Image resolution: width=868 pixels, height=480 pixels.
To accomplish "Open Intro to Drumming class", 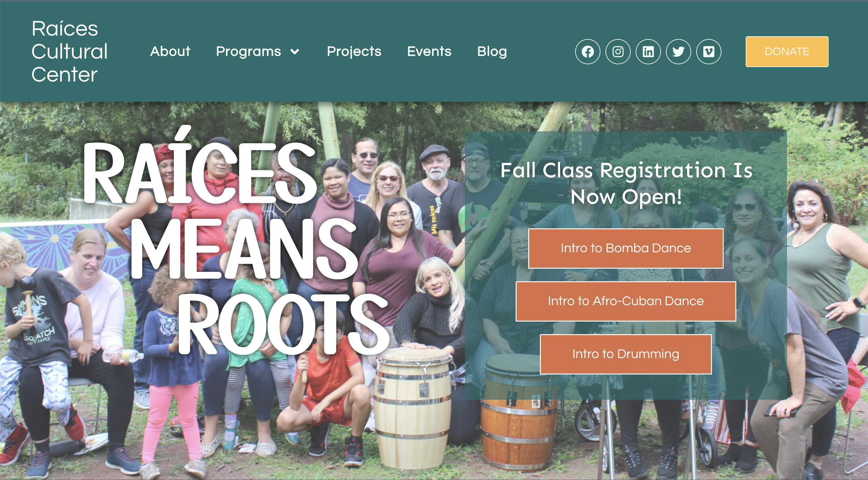I will tap(626, 354).
